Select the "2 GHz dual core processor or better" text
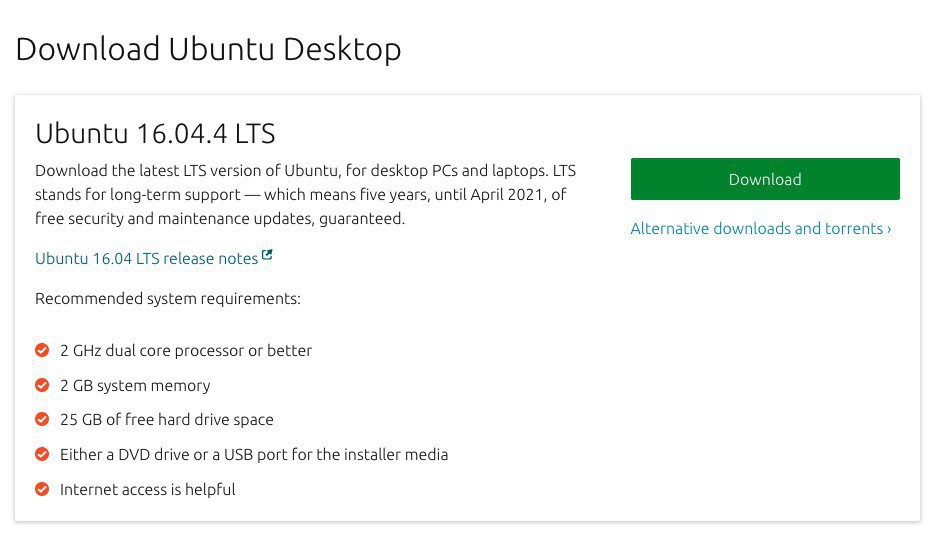935x539 pixels. coord(186,351)
